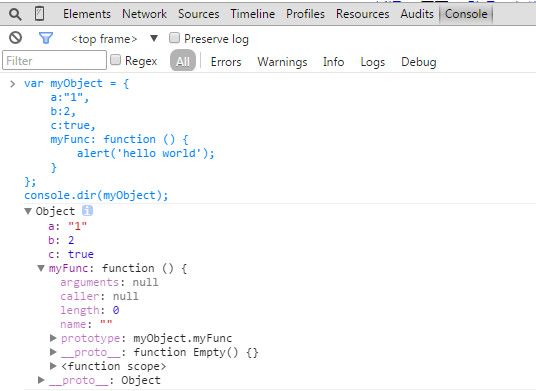Enable the Regex checkbox
This screenshot has height=391, width=536.
point(116,60)
